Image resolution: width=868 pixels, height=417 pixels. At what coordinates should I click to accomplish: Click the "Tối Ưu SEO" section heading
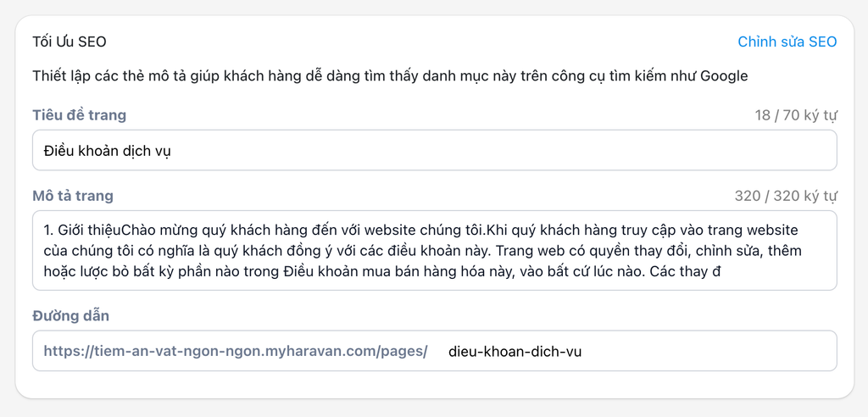[70, 42]
